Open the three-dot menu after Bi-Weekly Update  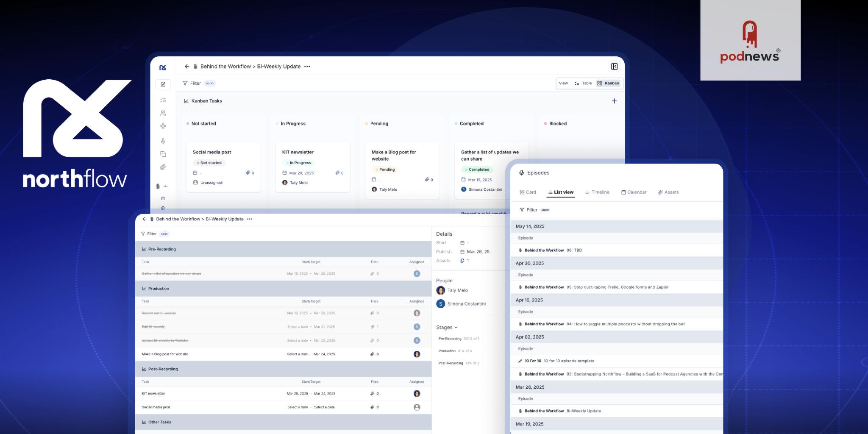(307, 67)
